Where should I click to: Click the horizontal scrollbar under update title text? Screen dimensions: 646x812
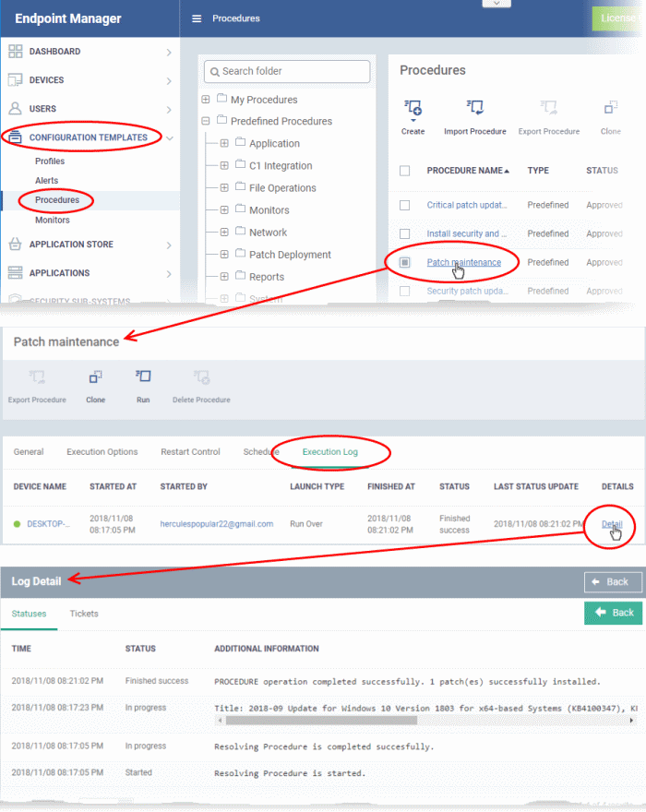[321, 721]
